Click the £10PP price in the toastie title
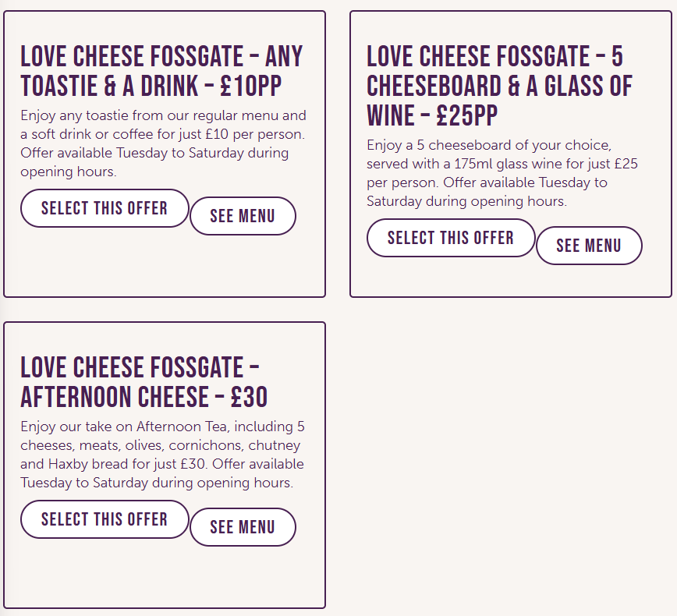 pyautogui.click(x=251, y=86)
